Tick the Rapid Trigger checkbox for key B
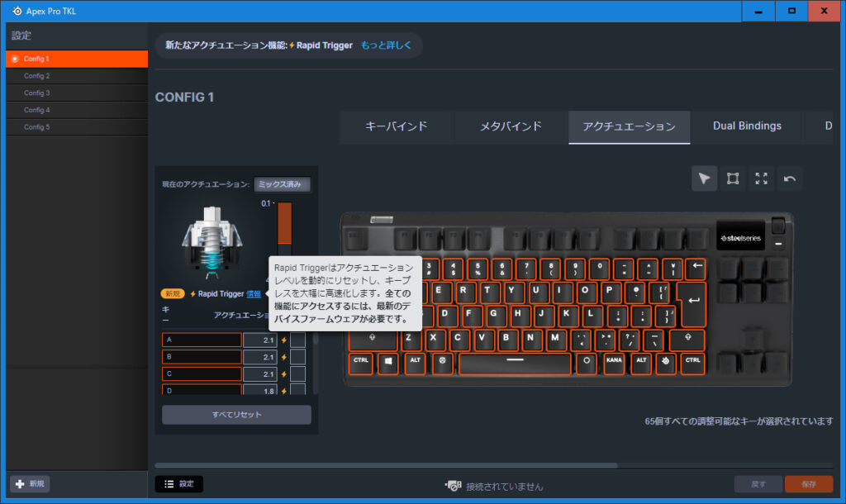The height and width of the screenshot is (504, 846). [297, 357]
